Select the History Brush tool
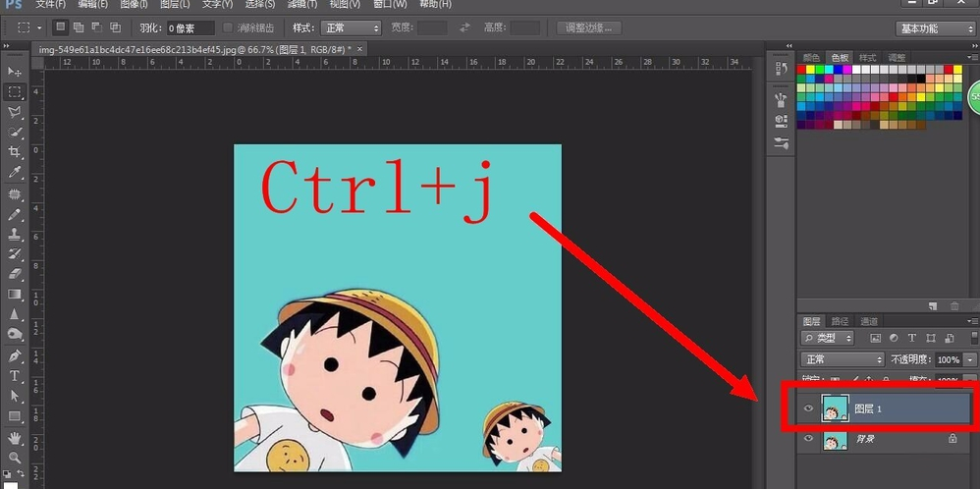This screenshot has width=980, height=489. pos(15,254)
